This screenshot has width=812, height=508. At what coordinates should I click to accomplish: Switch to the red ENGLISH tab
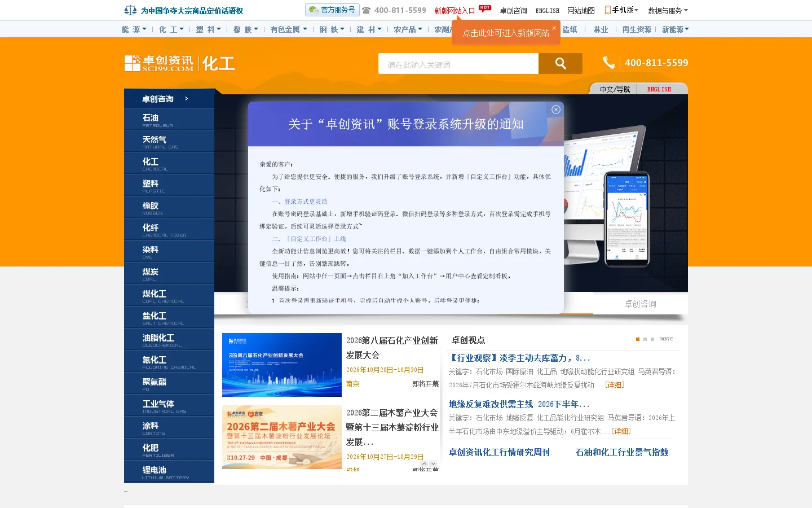pyautogui.click(x=659, y=89)
